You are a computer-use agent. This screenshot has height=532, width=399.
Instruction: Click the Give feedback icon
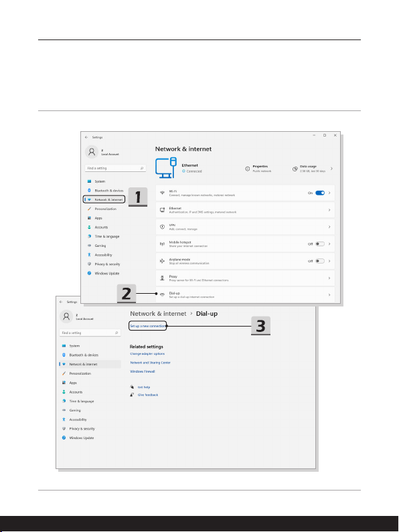(x=132, y=395)
